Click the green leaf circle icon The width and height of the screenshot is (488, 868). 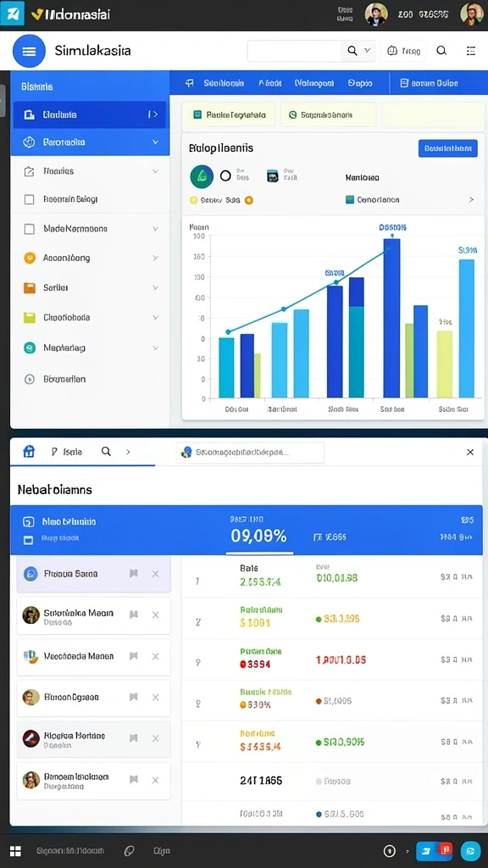(202, 176)
